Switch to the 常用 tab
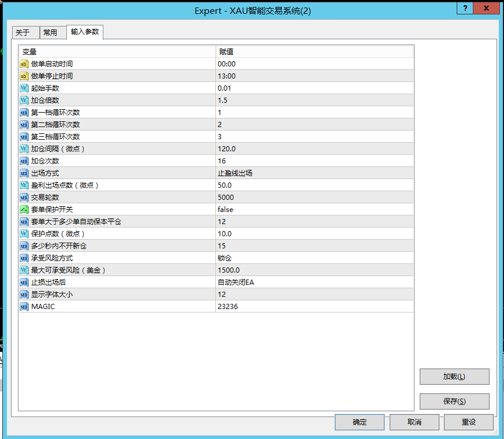Image resolution: width=504 pixels, height=439 pixels. coord(52,32)
